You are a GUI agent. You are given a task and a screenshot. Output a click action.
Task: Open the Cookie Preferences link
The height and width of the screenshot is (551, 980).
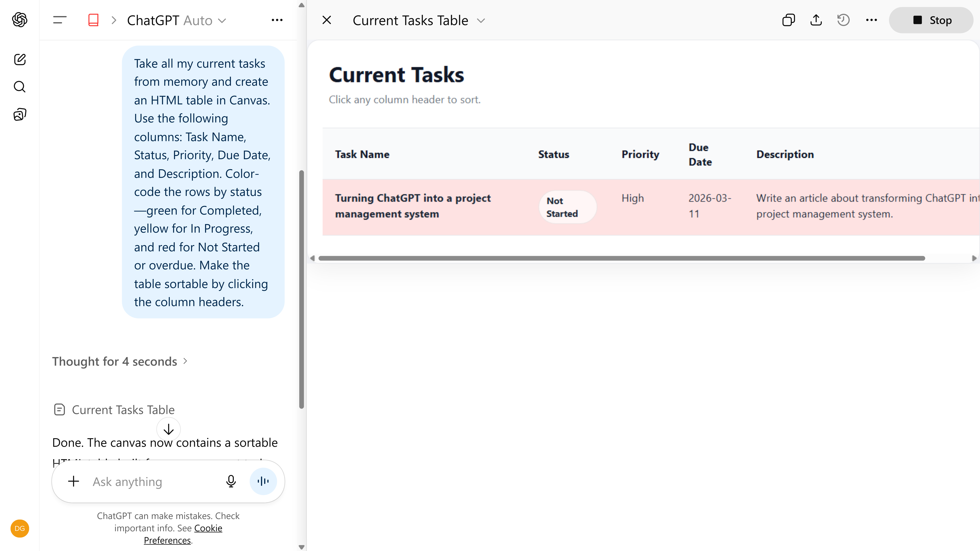tap(183, 534)
